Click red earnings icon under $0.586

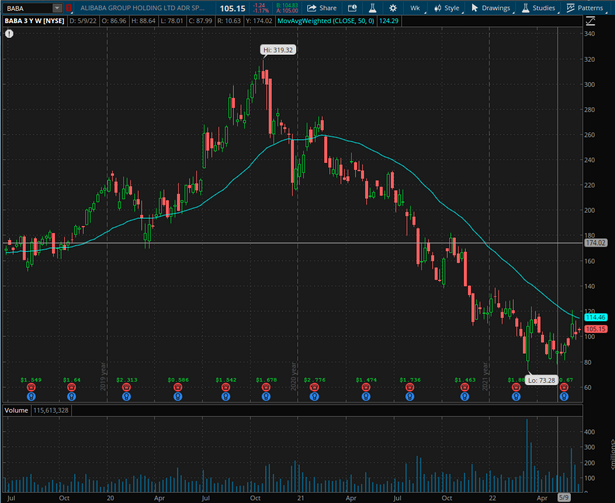(178, 388)
